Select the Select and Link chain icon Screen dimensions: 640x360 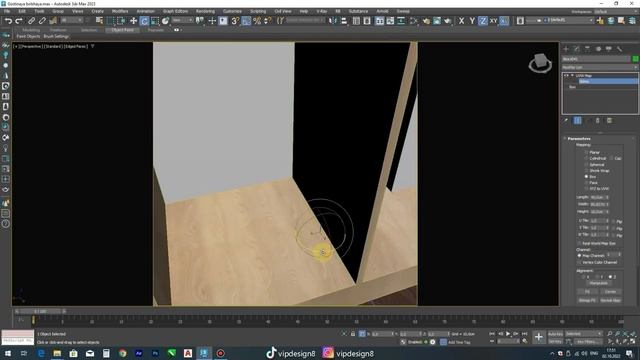click(31, 21)
